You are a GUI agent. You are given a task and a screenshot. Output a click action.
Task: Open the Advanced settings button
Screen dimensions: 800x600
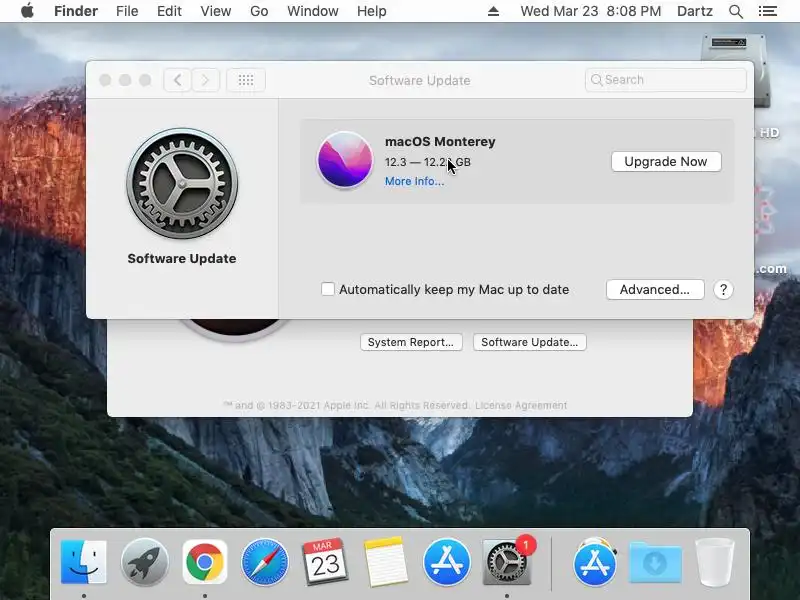pos(655,289)
